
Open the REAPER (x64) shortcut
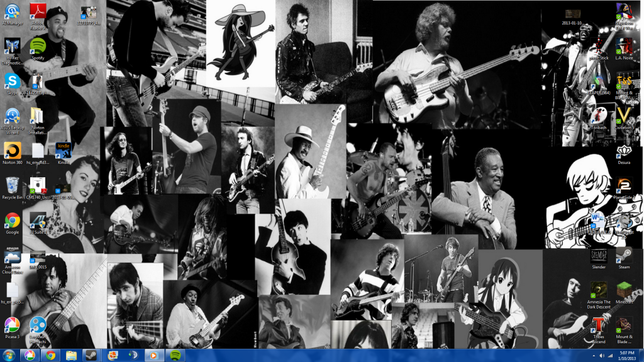point(599,85)
